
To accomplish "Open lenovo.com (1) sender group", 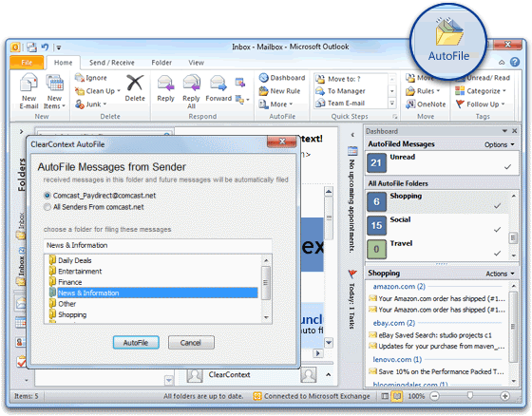I will pyautogui.click(x=397, y=359).
